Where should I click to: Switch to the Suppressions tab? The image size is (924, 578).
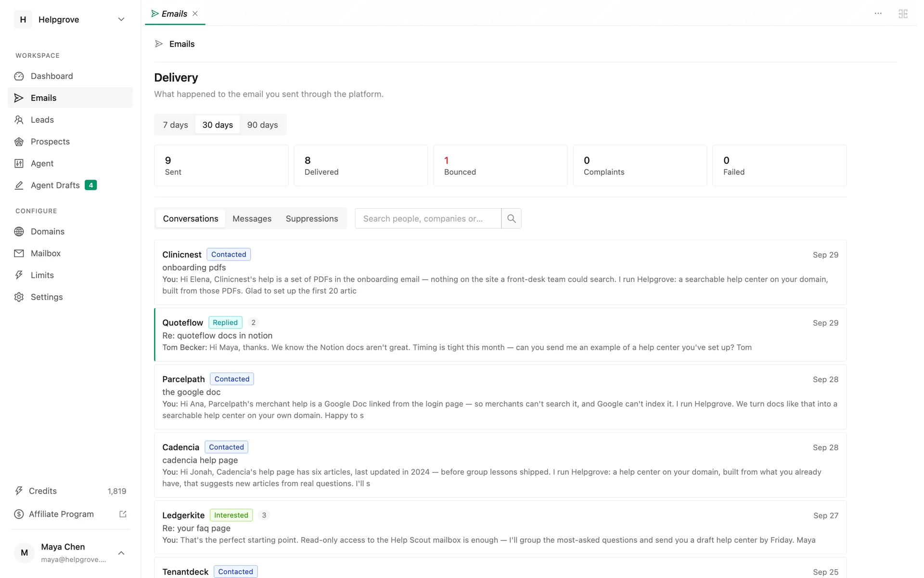coord(312,219)
